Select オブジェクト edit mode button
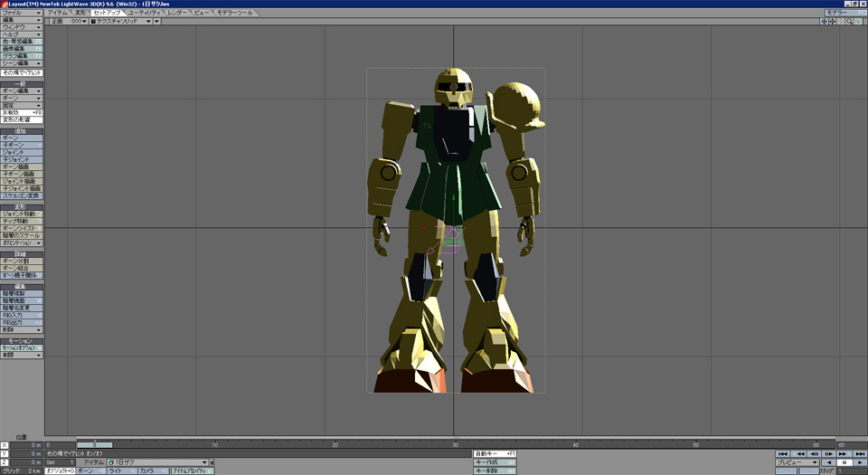The image size is (868, 475). point(60,470)
